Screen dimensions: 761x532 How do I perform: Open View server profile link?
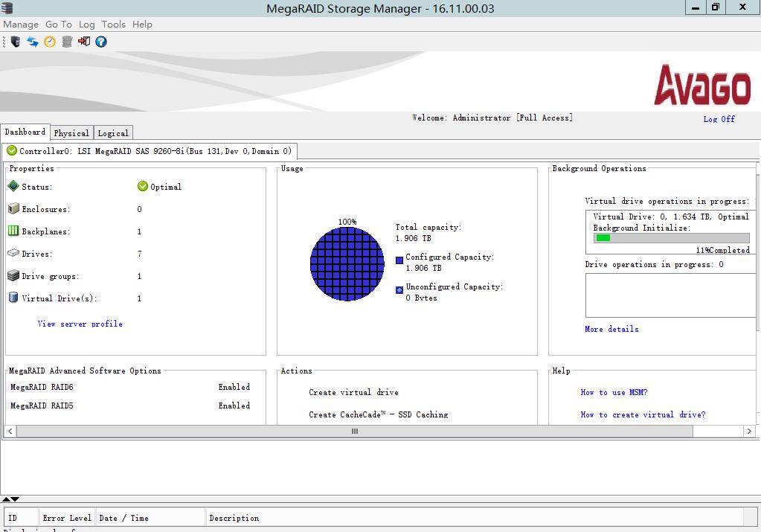click(x=80, y=324)
